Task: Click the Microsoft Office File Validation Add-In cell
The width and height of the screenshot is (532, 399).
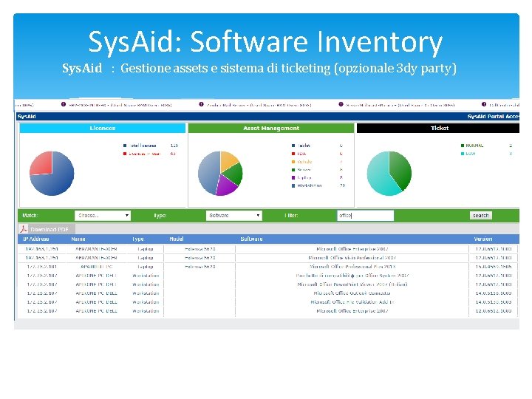Action: point(352,302)
